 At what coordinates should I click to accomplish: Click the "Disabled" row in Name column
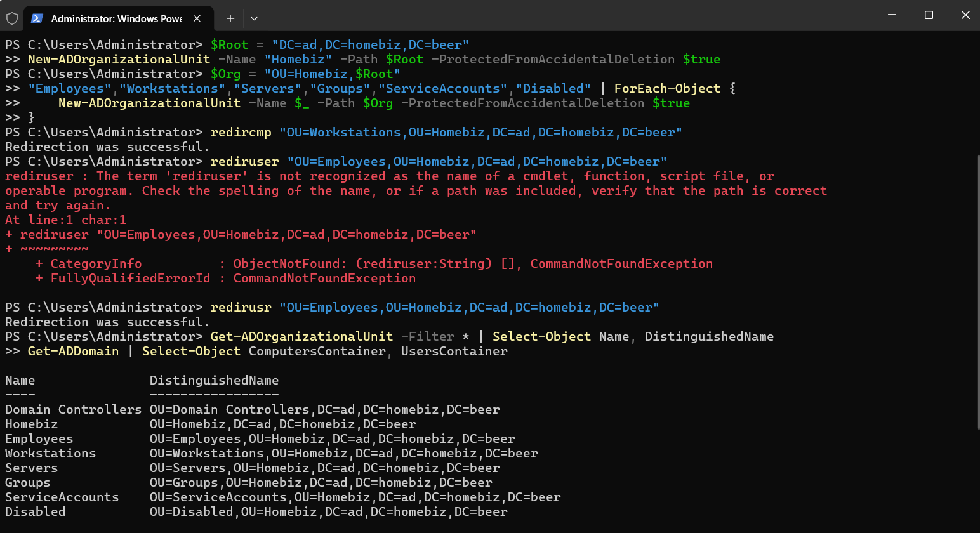pyautogui.click(x=36, y=511)
